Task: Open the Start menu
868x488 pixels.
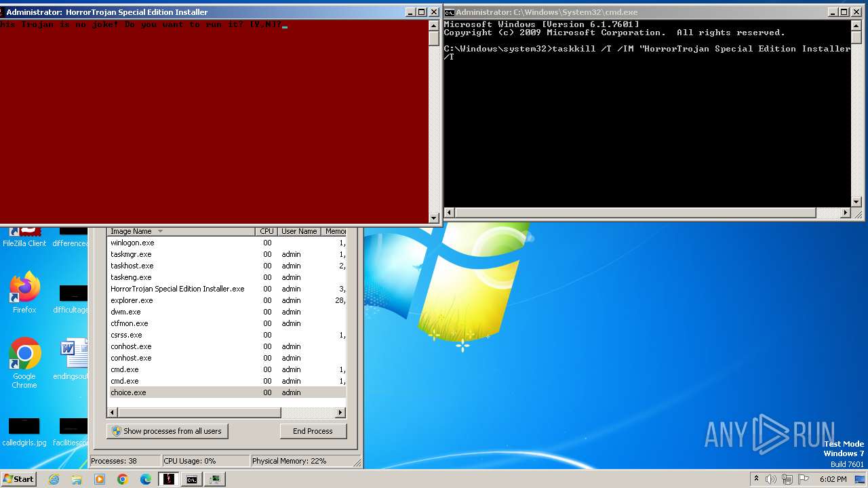Action: click(x=18, y=479)
